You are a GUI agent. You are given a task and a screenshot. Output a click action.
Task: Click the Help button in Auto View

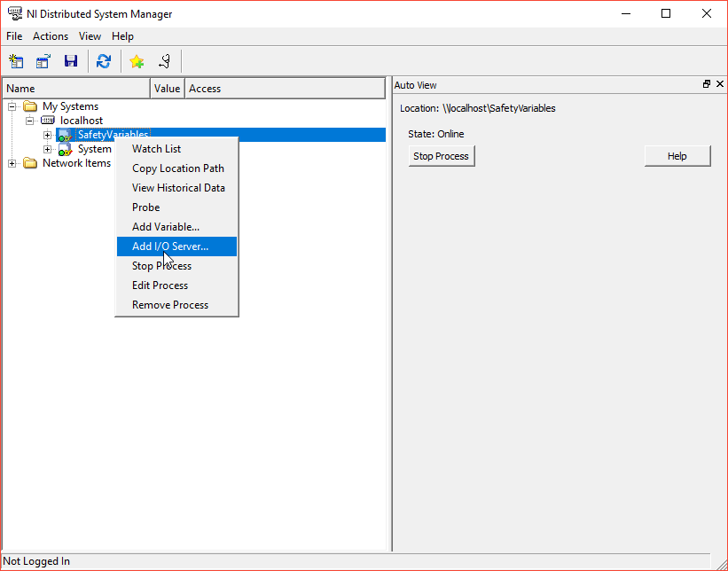tap(677, 156)
